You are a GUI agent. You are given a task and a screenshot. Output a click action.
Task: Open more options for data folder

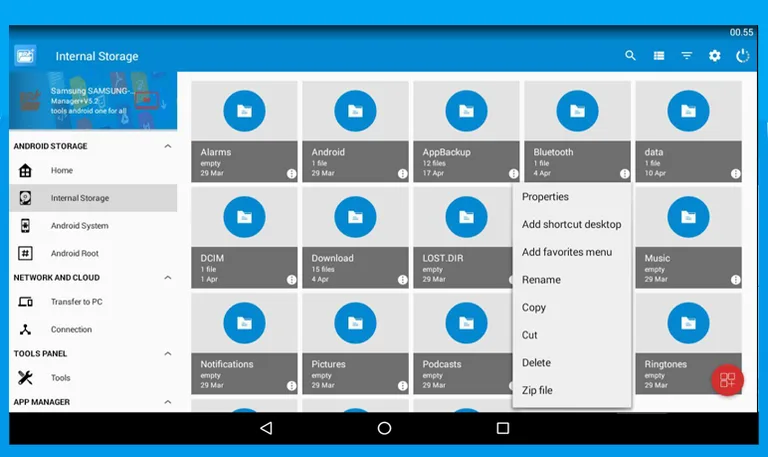click(736, 173)
